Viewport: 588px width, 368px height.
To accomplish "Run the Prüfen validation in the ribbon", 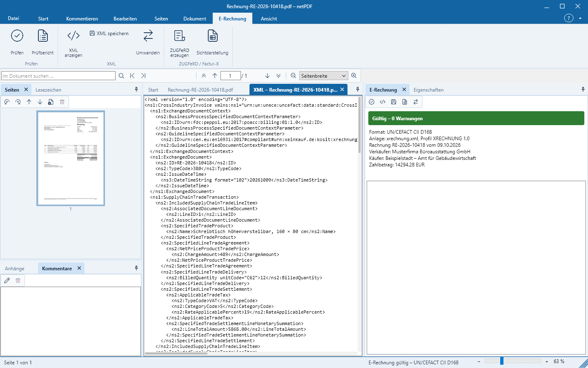I will tap(17, 42).
